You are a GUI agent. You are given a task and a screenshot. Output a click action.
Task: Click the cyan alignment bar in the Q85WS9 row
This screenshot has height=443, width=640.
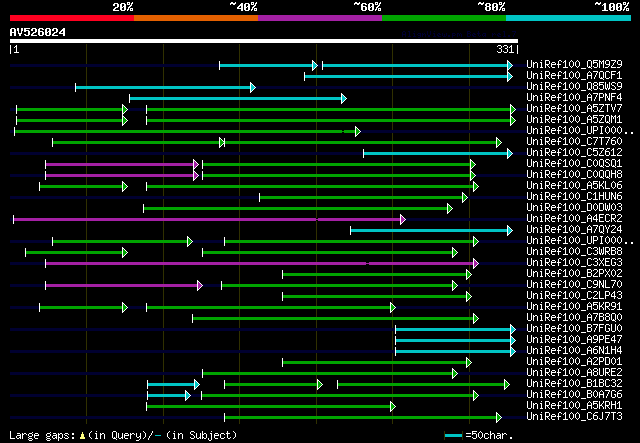click(165, 87)
